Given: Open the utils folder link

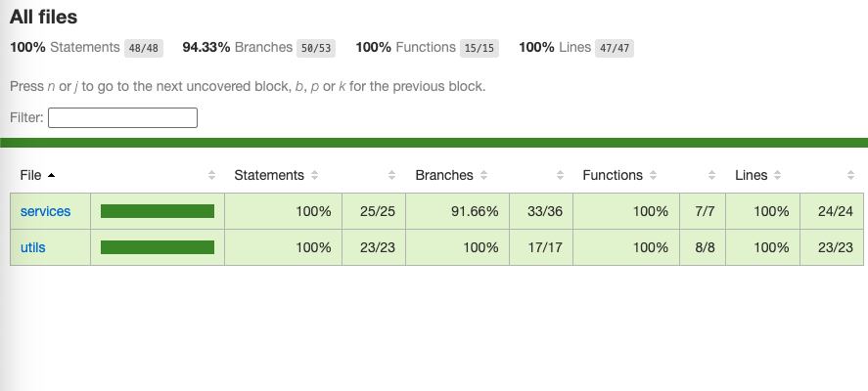Looking at the screenshot, I should [x=32, y=247].
